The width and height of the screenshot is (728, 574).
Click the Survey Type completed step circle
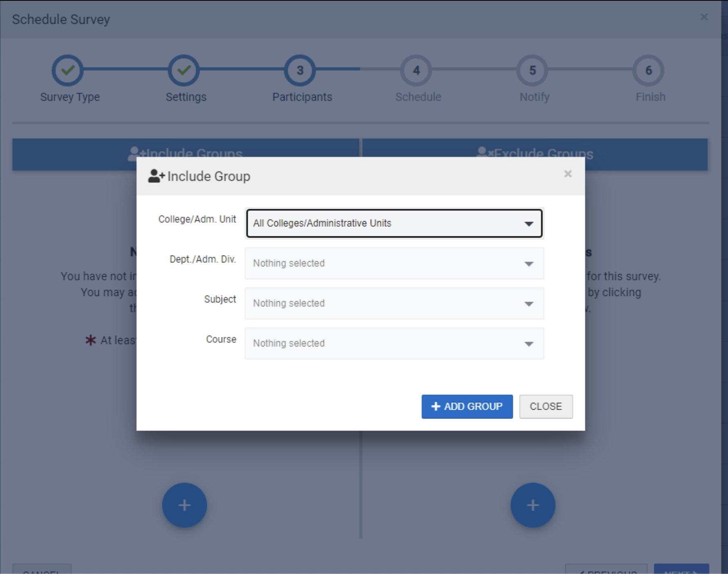(x=67, y=70)
